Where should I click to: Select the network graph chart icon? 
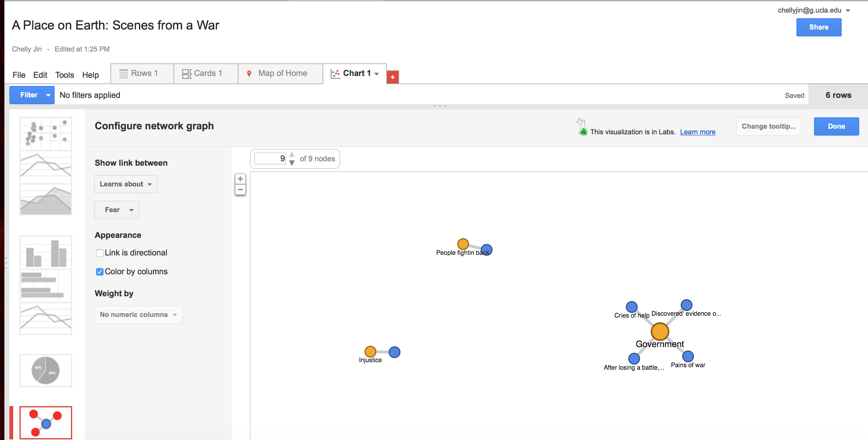tap(46, 422)
